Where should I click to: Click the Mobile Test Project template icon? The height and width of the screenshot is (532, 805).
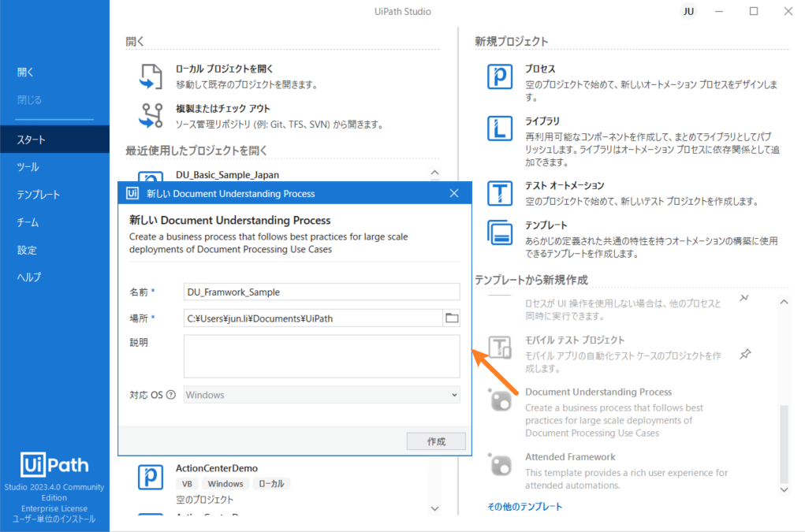click(x=500, y=348)
